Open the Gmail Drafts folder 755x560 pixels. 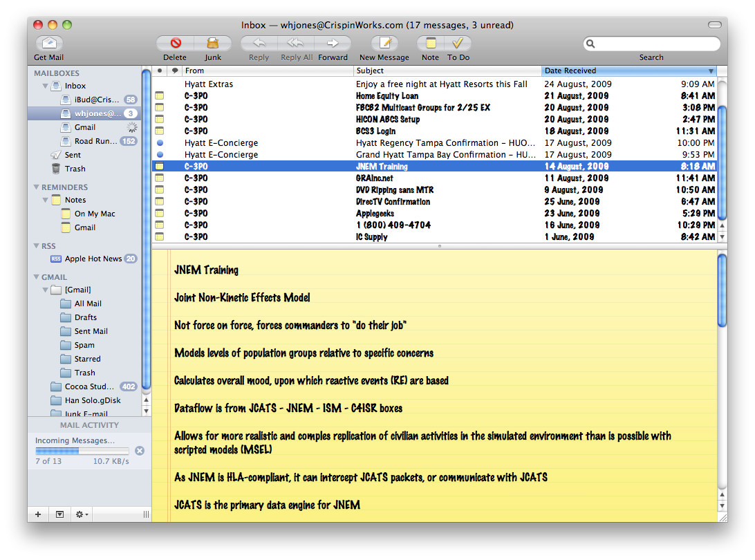[x=85, y=317]
